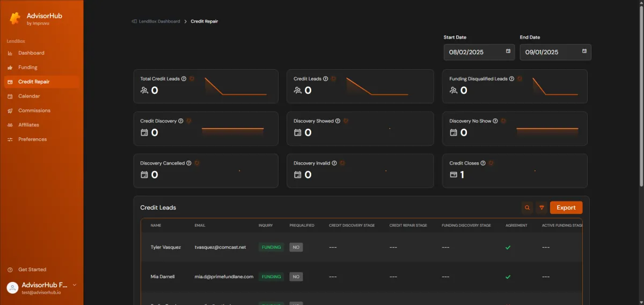The width and height of the screenshot is (644, 305).
Task: Click FUNDING badge in Mia Darnell row
Action: click(x=272, y=277)
